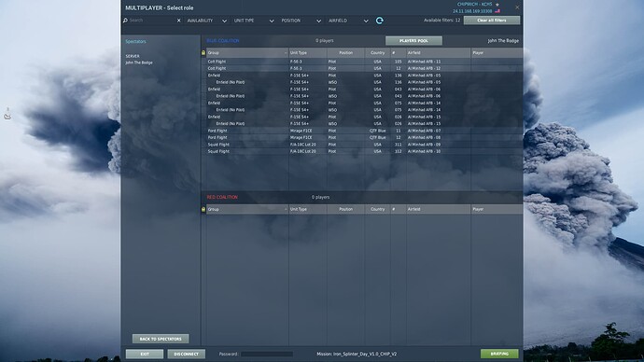Open the Players Pool button

point(413,41)
